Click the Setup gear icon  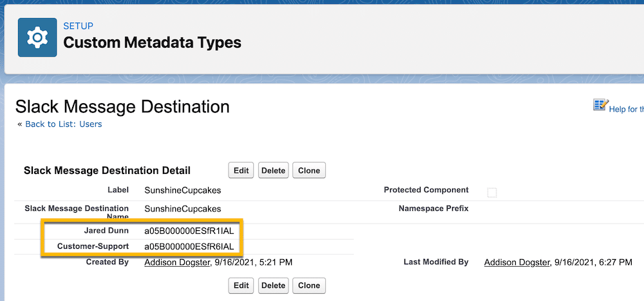click(x=37, y=37)
